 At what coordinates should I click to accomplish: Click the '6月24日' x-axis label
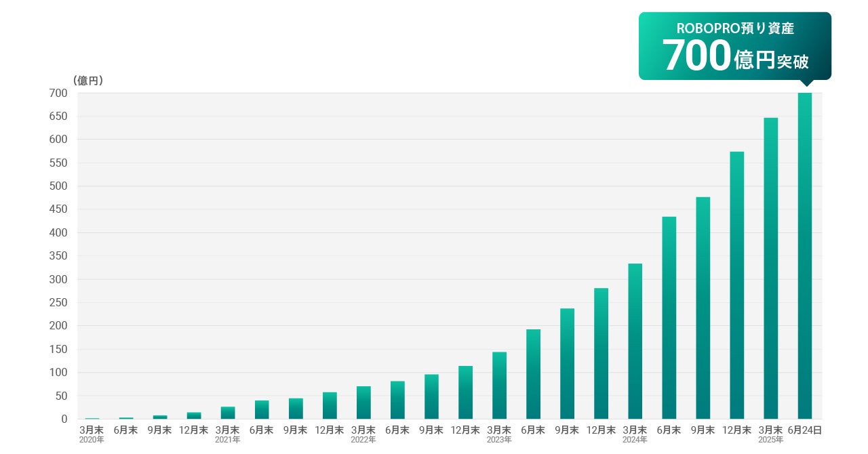pyautogui.click(x=804, y=430)
